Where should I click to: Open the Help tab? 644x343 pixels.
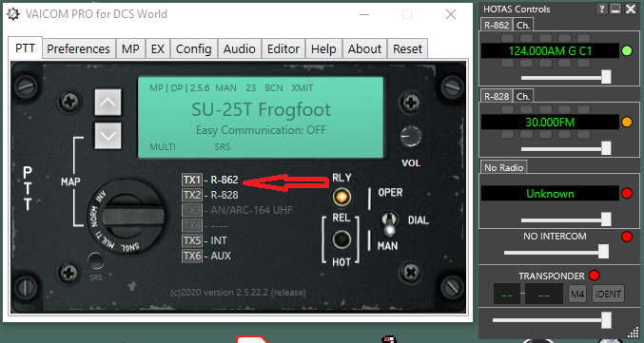pos(323,48)
